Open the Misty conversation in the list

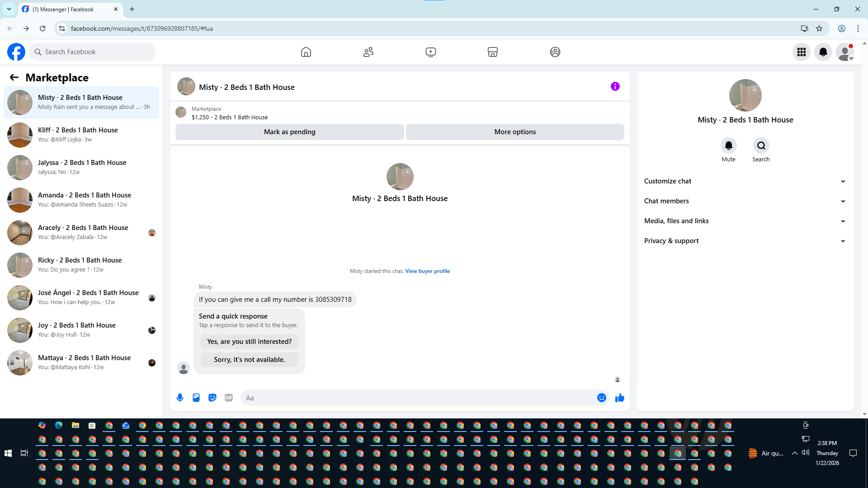pos(81,103)
